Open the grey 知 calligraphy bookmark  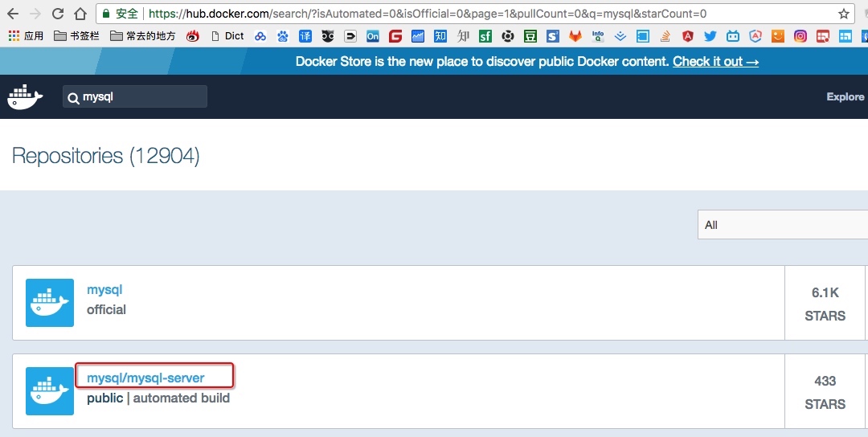click(x=463, y=36)
